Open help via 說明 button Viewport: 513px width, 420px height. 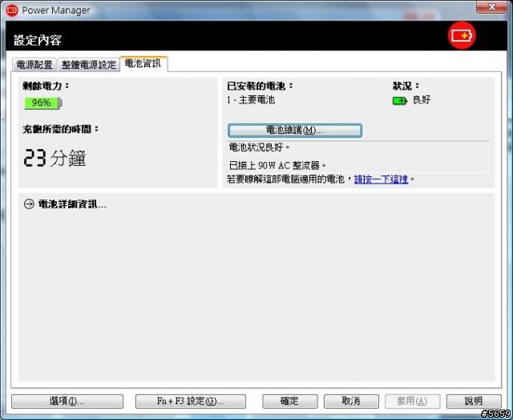click(x=474, y=401)
